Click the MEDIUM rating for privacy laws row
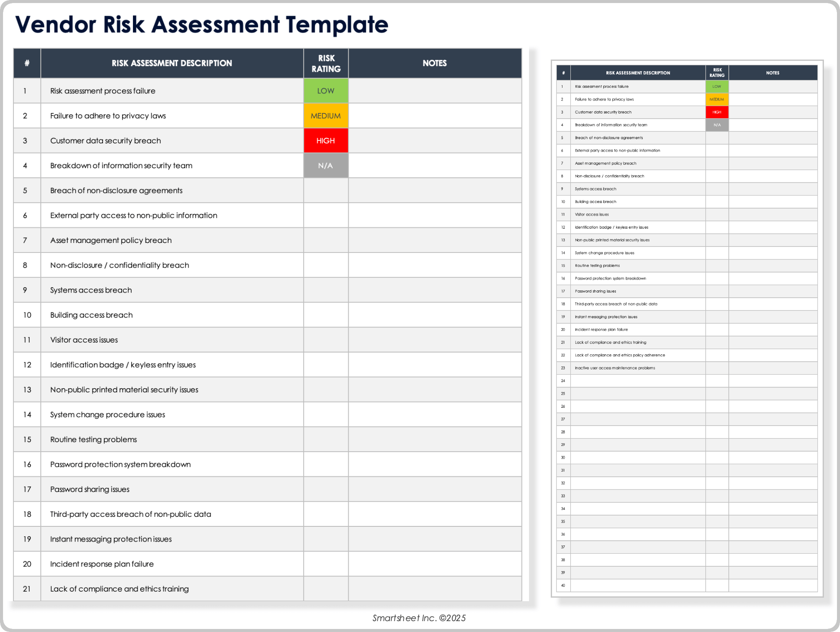This screenshot has width=840, height=632. point(325,116)
